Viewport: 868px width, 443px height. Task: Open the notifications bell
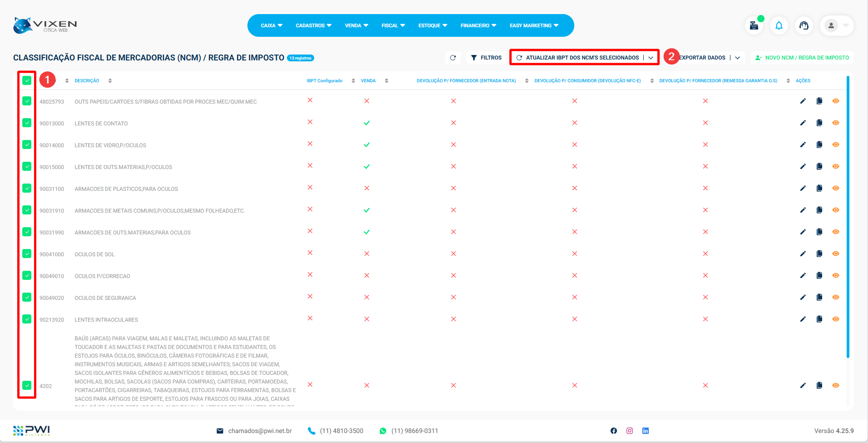pos(779,25)
